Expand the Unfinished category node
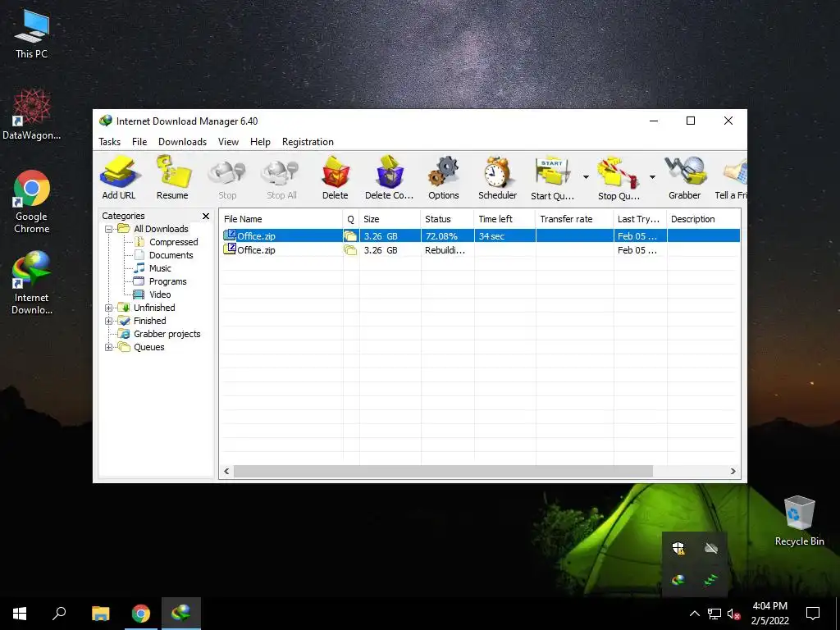This screenshot has width=840, height=630. 109,308
